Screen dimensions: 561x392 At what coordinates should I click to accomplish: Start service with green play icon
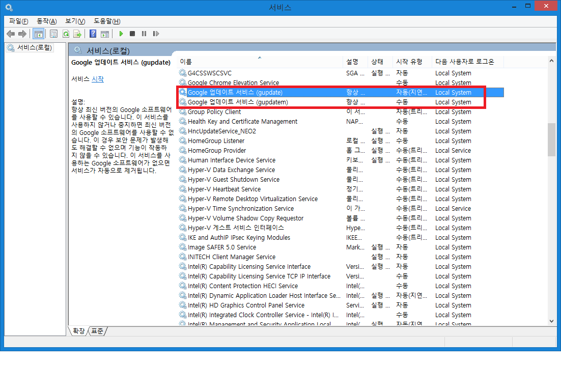pyautogui.click(x=121, y=34)
